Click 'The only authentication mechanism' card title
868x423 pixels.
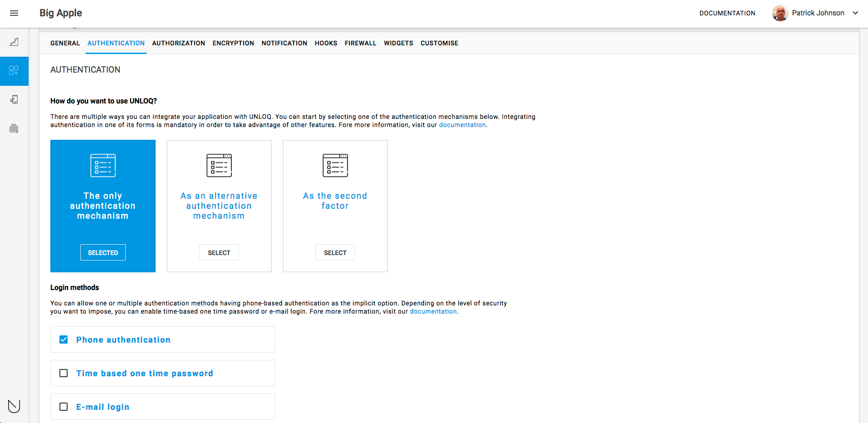(103, 206)
